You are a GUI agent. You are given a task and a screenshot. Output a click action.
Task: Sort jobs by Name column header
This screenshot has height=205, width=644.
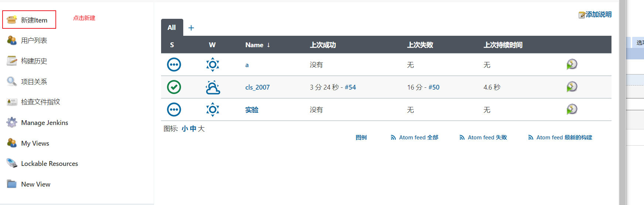point(254,45)
